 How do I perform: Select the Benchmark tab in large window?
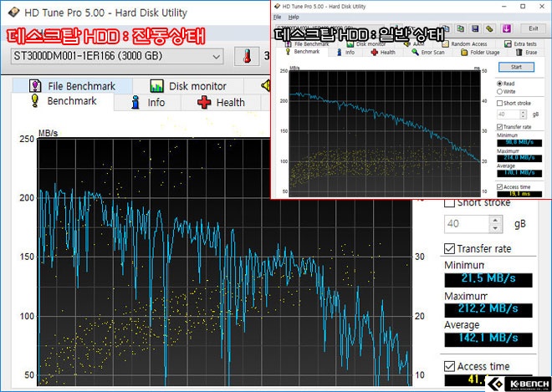pos(64,101)
